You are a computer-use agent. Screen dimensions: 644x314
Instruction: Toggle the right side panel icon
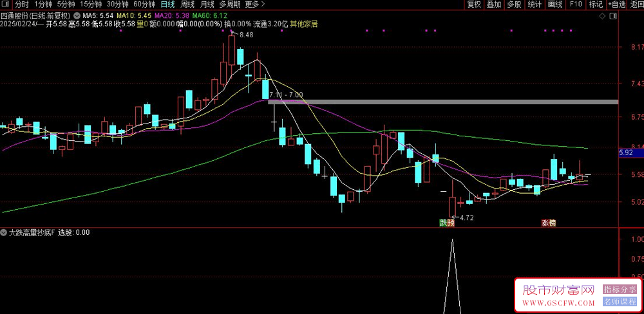pyautogui.click(x=613, y=16)
